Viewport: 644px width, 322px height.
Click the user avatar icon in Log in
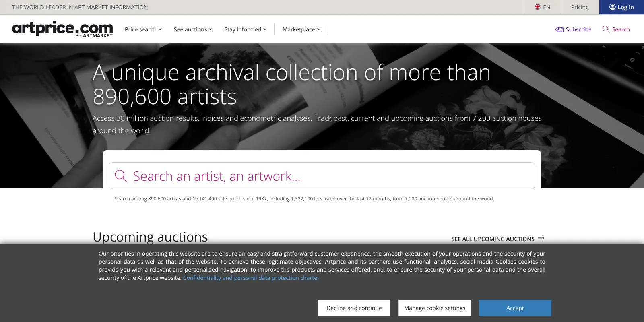tap(613, 7)
